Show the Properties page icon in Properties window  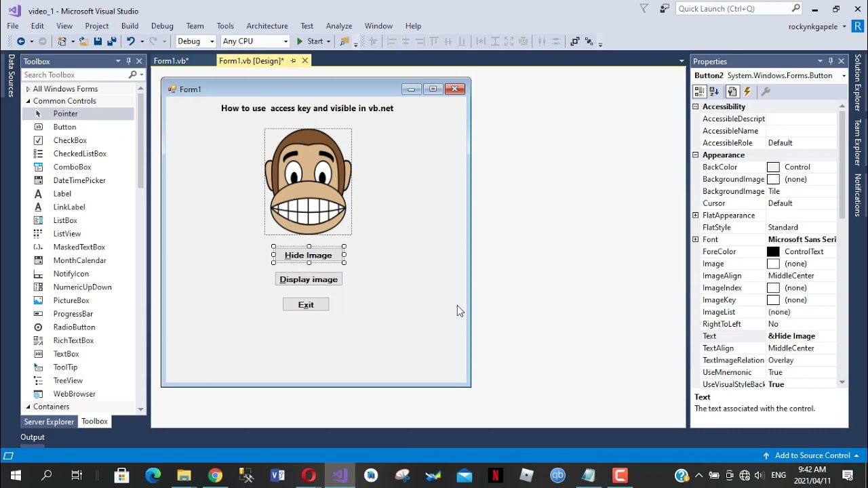[732, 91]
